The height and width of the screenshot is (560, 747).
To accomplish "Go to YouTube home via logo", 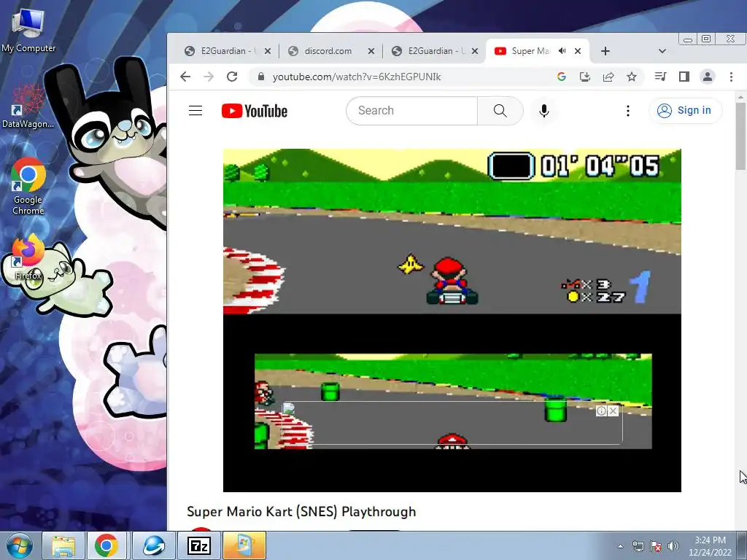I will (x=255, y=111).
